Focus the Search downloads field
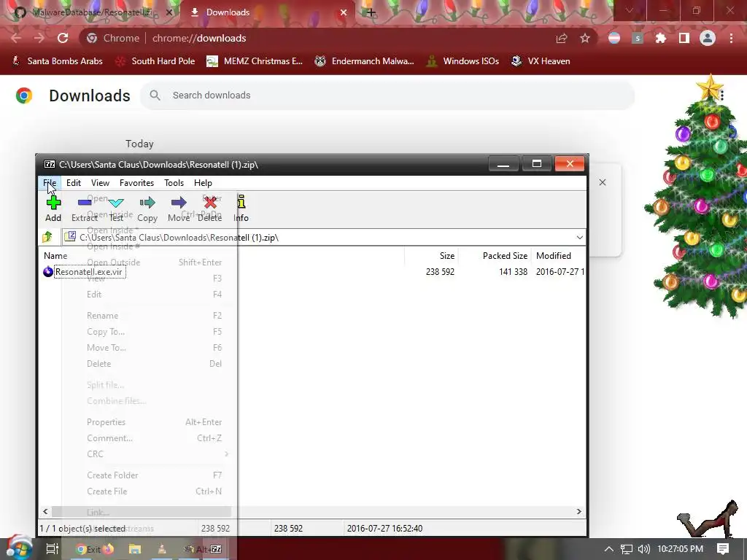 [387, 96]
